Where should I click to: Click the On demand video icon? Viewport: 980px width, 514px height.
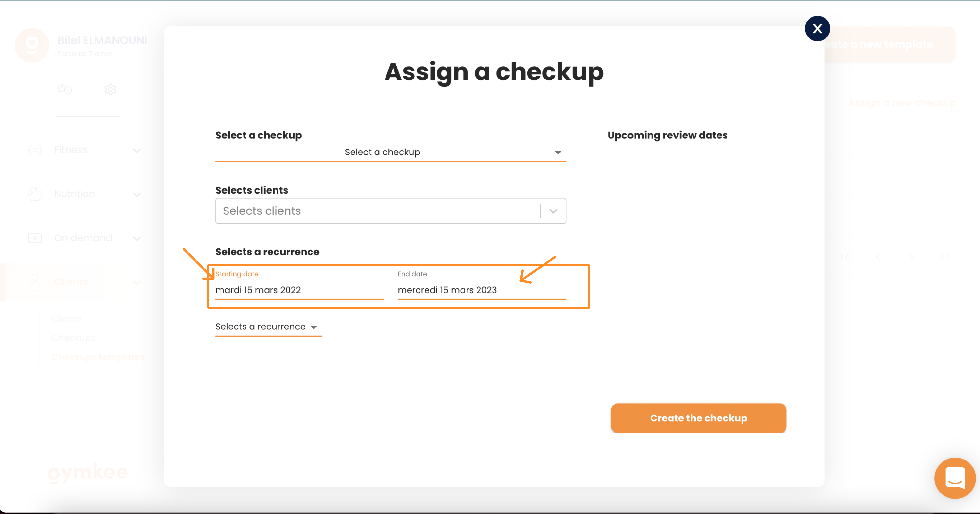(35, 238)
